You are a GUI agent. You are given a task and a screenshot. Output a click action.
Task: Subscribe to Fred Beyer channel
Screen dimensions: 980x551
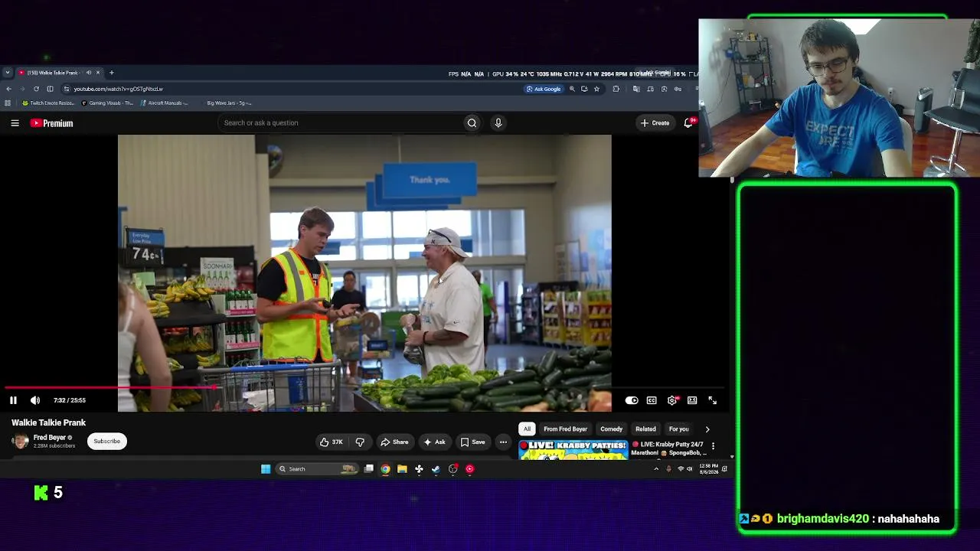pyautogui.click(x=107, y=441)
